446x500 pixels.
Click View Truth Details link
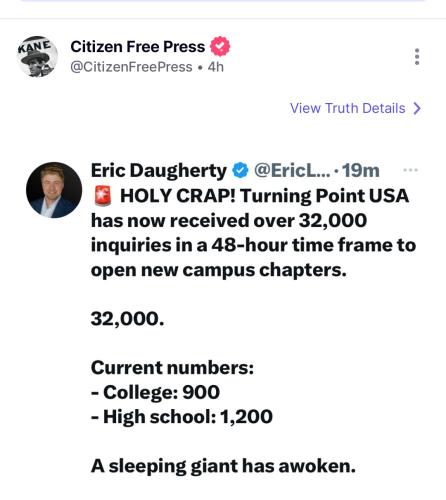pyautogui.click(x=348, y=108)
